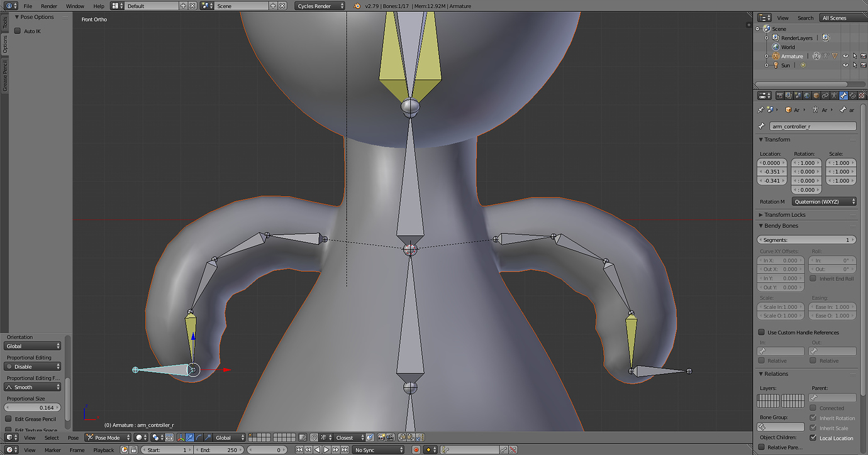Viewport: 868px width, 455px height.
Task: Open the No Sync playback dropdown
Action: pos(377,450)
